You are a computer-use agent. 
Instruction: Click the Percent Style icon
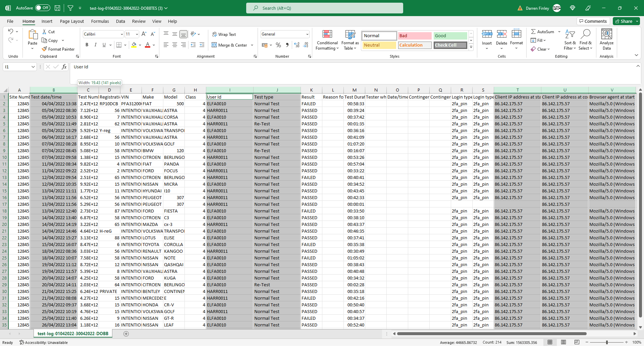click(278, 45)
